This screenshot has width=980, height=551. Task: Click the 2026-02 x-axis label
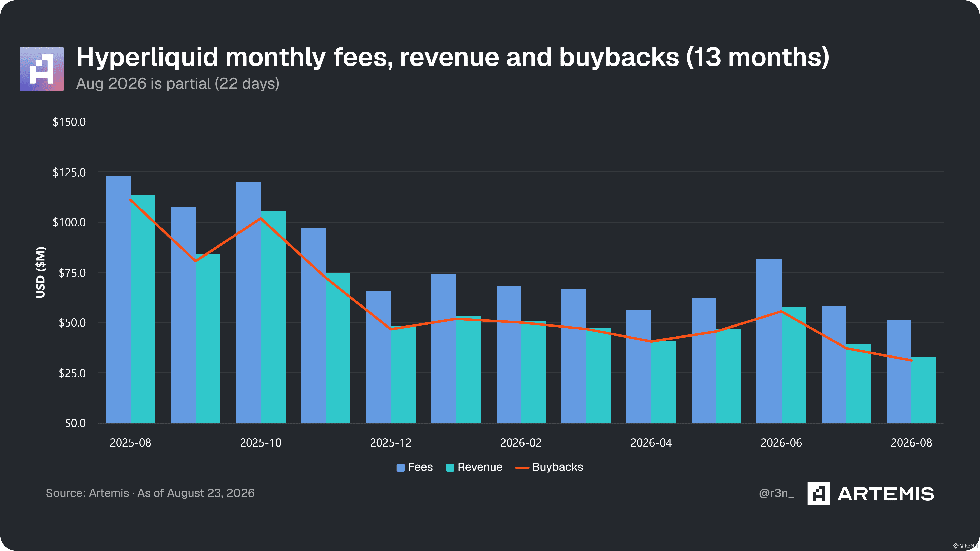pyautogui.click(x=521, y=443)
